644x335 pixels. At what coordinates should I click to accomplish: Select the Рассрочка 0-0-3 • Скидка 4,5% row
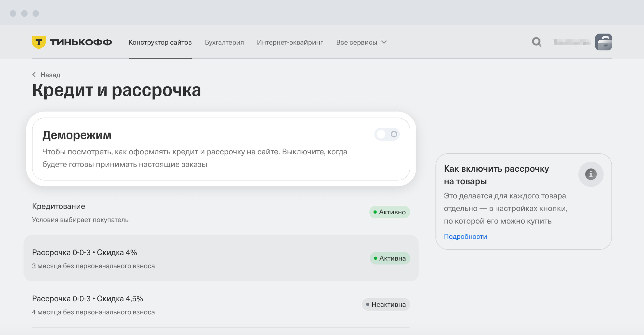pyautogui.click(x=221, y=304)
